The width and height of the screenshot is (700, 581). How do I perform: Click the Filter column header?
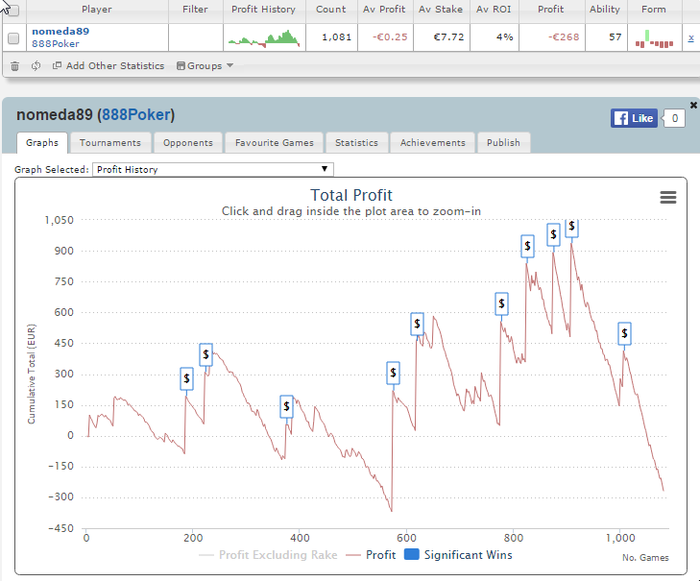195,9
